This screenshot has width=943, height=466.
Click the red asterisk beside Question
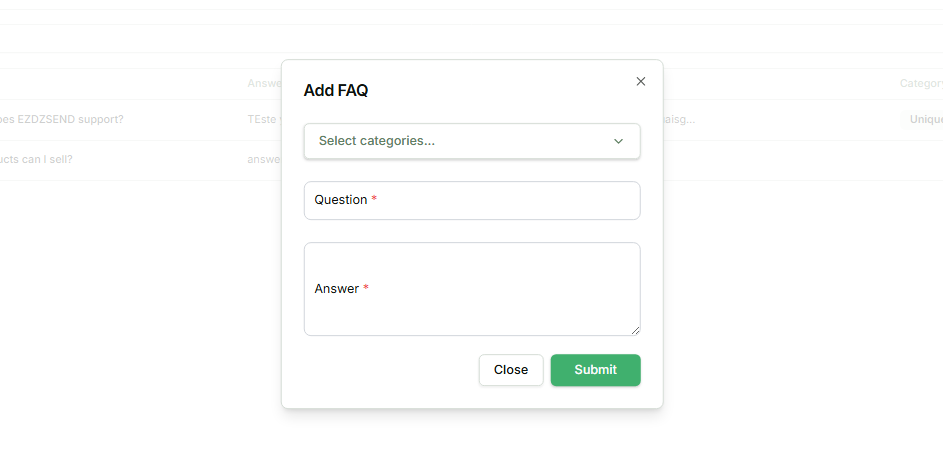(x=374, y=200)
